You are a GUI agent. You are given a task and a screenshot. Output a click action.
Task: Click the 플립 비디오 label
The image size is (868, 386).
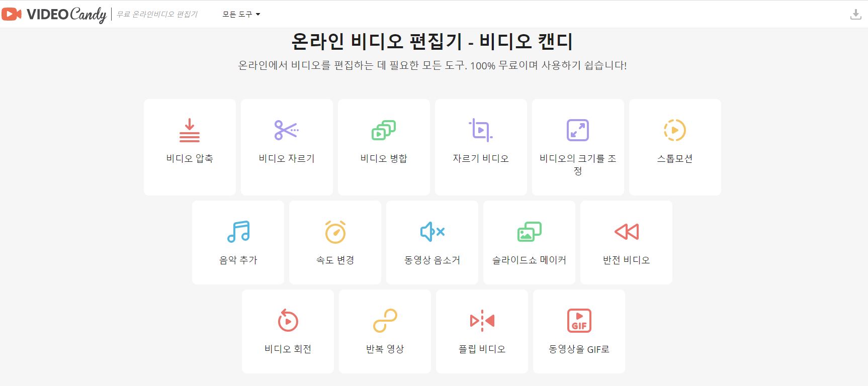pyautogui.click(x=482, y=349)
